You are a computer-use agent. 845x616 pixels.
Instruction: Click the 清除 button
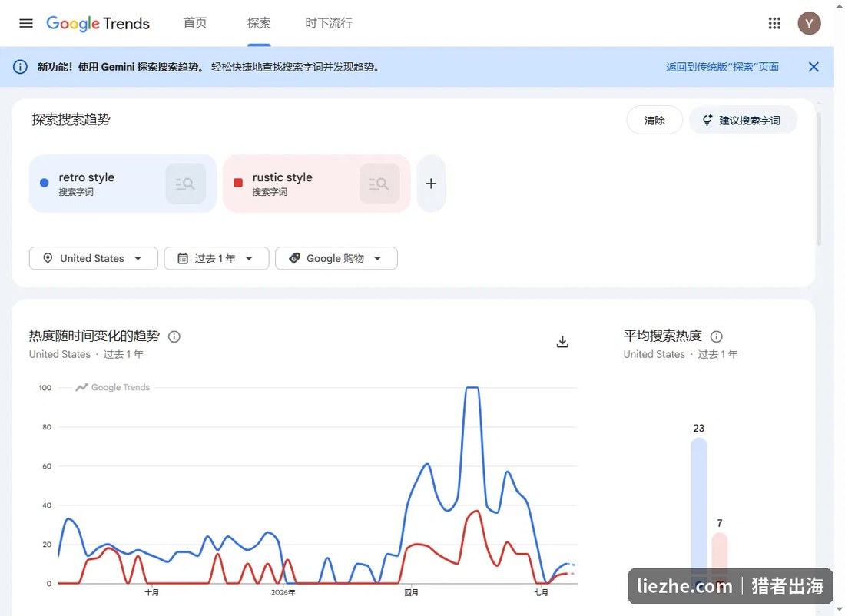[654, 120]
